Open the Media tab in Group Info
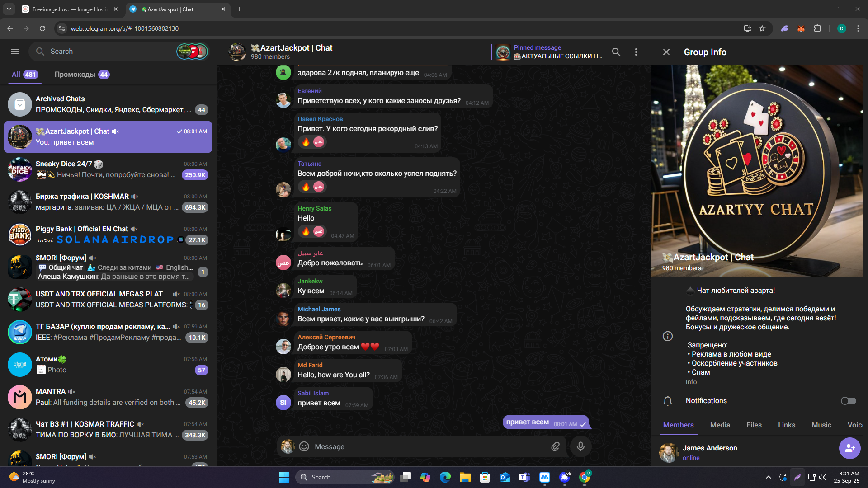 tap(720, 425)
